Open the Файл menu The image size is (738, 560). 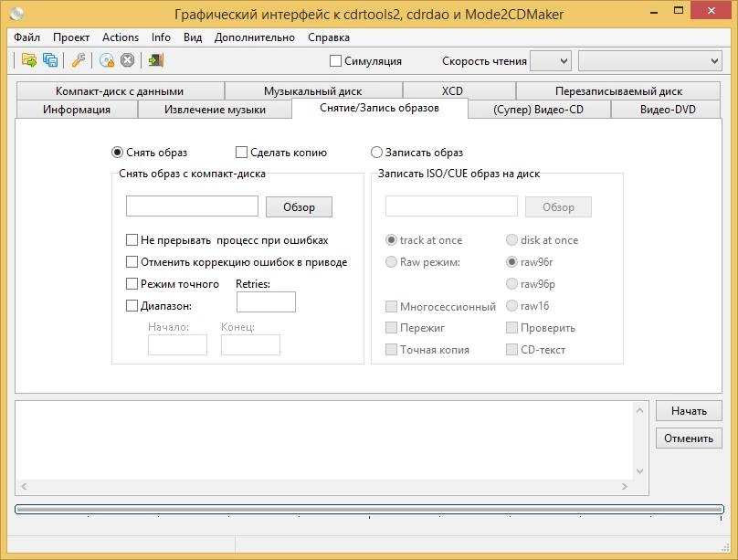(x=26, y=37)
